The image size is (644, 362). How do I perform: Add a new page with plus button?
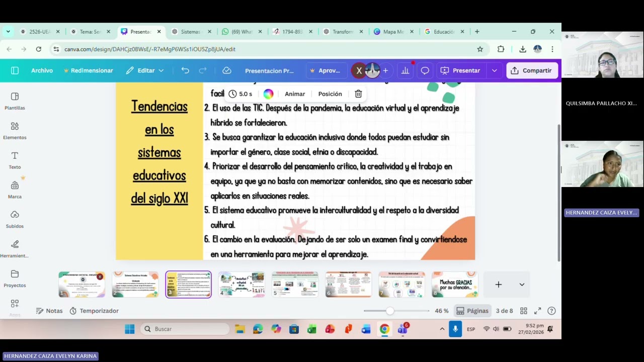(499, 285)
